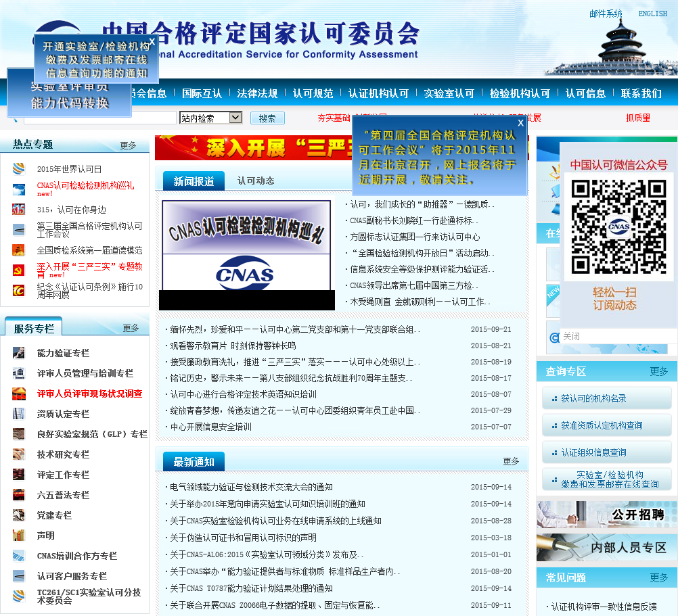This screenshot has height=616, width=678.
Task: Click the 党建专栏 icon
Action: pyautogui.click(x=18, y=515)
